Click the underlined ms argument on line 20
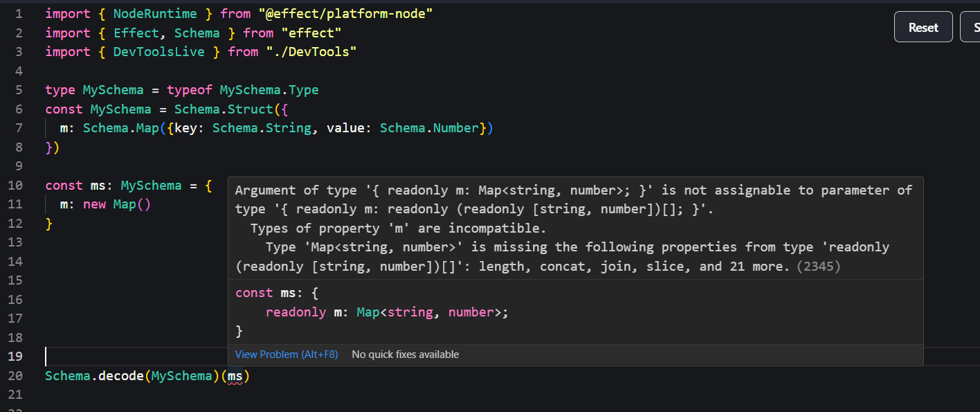This screenshot has height=412, width=980. pyautogui.click(x=235, y=376)
